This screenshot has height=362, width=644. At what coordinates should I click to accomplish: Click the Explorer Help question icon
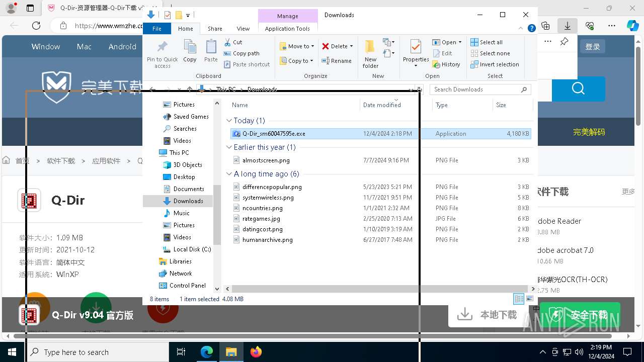tap(531, 29)
